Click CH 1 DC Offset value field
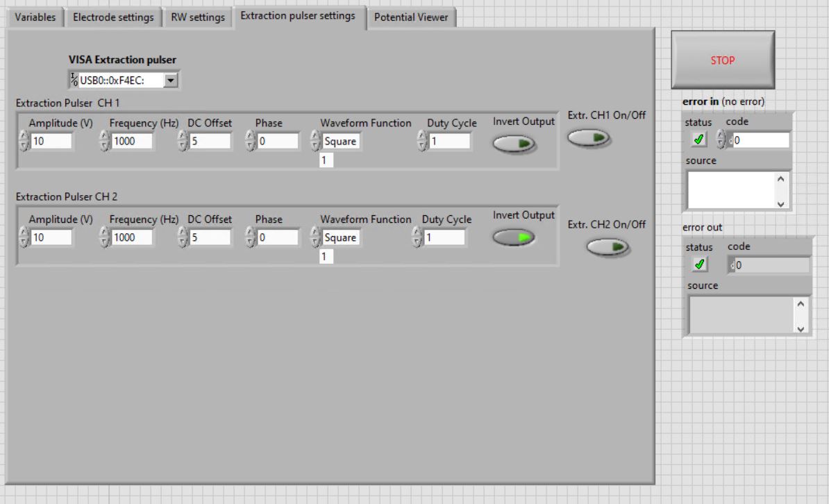The width and height of the screenshot is (829, 504). point(210,141)
